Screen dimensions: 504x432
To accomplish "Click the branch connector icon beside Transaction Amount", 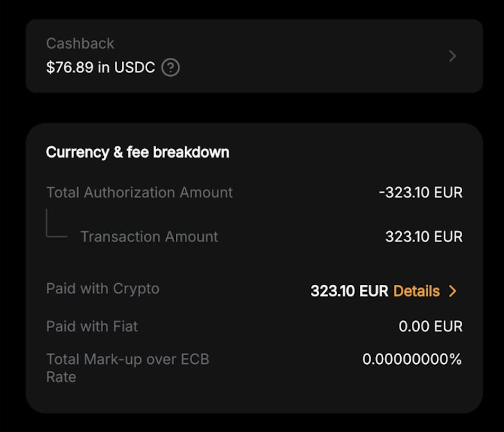I will pyautogui.click(x=56, y=224).
